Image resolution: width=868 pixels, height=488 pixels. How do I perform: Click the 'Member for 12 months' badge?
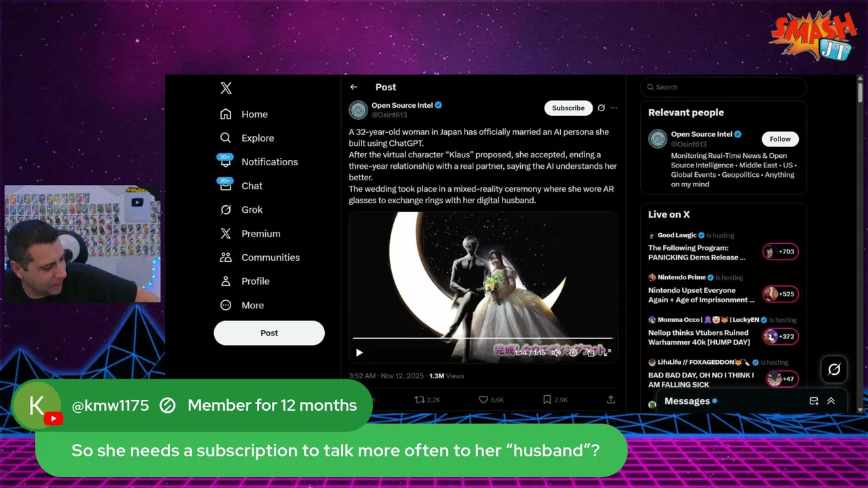[272, 405]
